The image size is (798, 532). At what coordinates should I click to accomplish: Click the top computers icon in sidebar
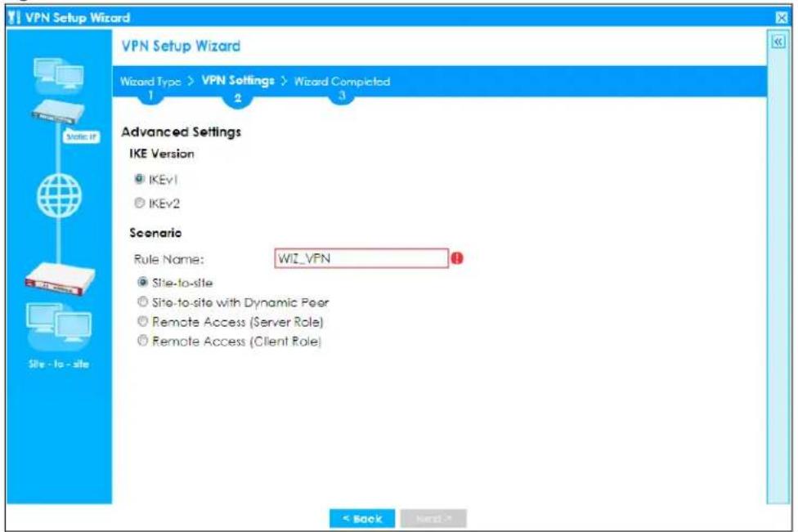[59, 75]
